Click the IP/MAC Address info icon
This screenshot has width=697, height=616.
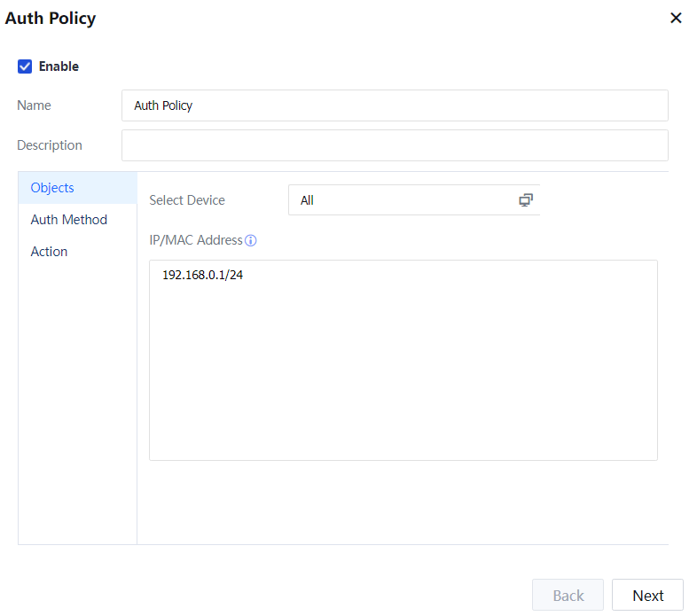point(251,241)
